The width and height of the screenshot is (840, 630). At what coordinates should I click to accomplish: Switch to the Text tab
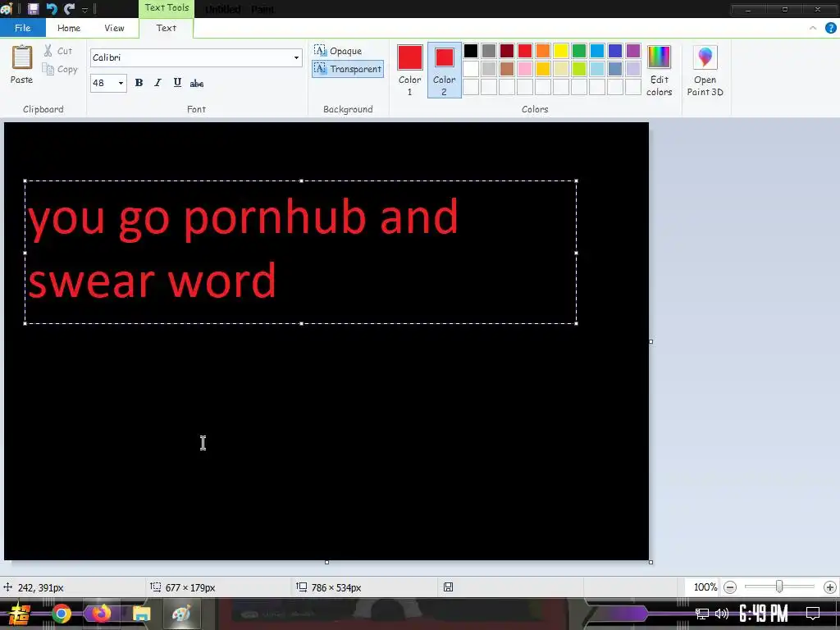click(166, 28)
